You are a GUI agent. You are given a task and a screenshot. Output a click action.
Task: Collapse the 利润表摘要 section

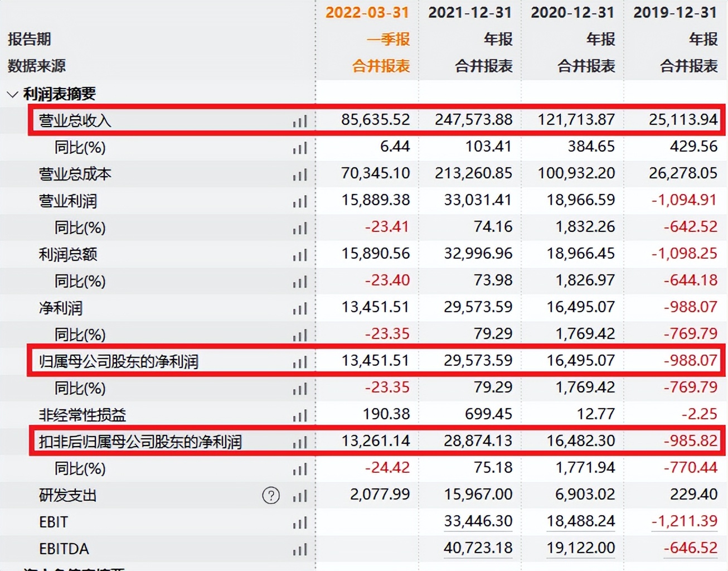(x=12, y=94)
